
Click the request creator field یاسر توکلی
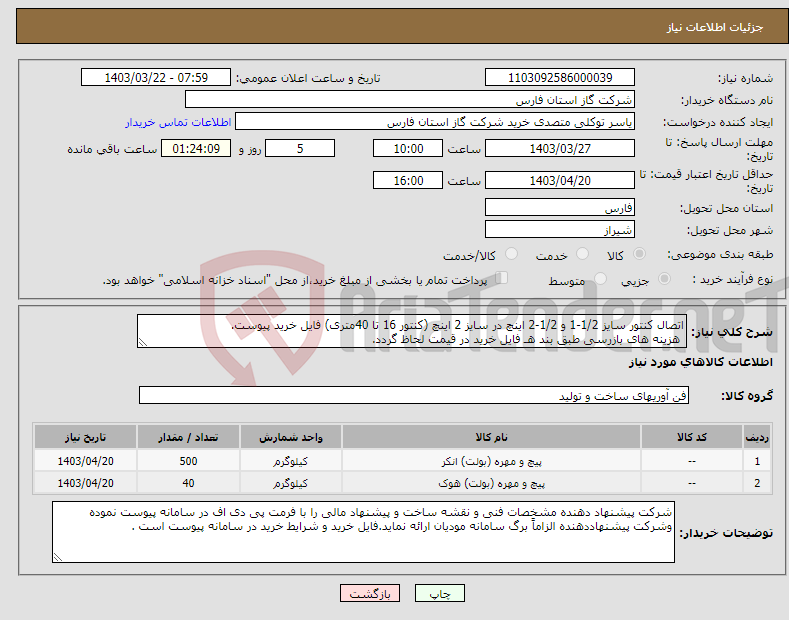435,122
